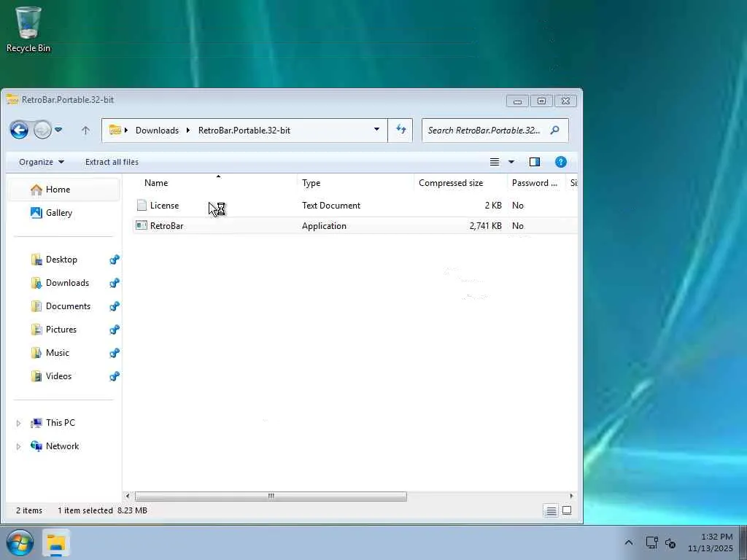Click the Text Document type cell
Screen dimensions: 747x560
tap(331, 206)
